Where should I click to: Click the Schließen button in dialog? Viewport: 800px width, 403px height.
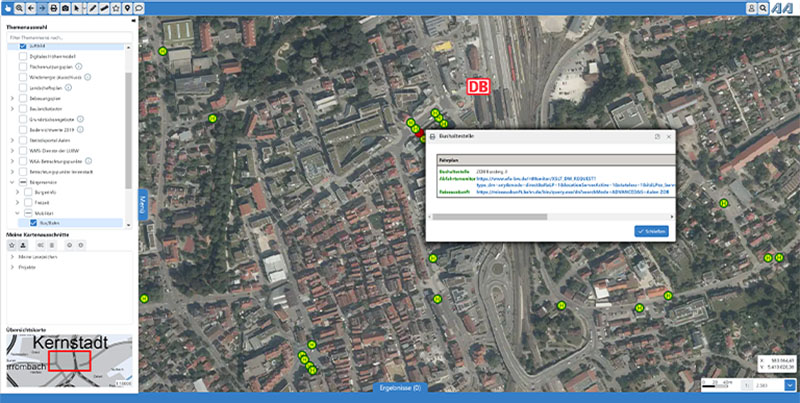[x=652, y=231]
